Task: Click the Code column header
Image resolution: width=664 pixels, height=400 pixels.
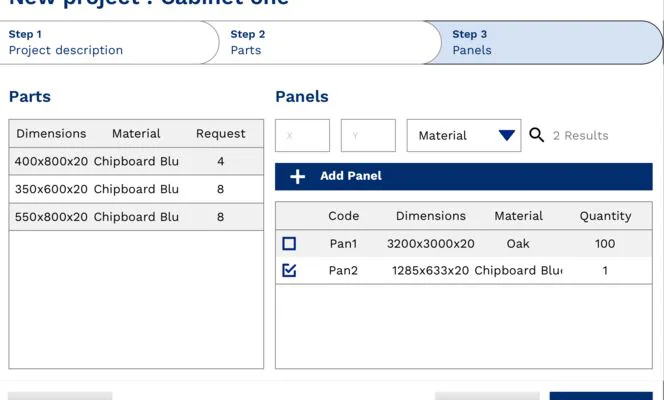Action: 343,216
